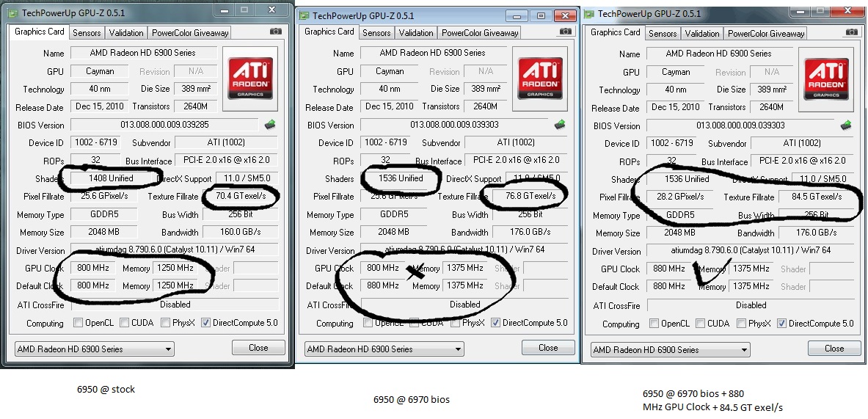The height and width of the screenshot is (419, 868).
Task: Open the GPU selector dropdown in right window
Action: 671,349
